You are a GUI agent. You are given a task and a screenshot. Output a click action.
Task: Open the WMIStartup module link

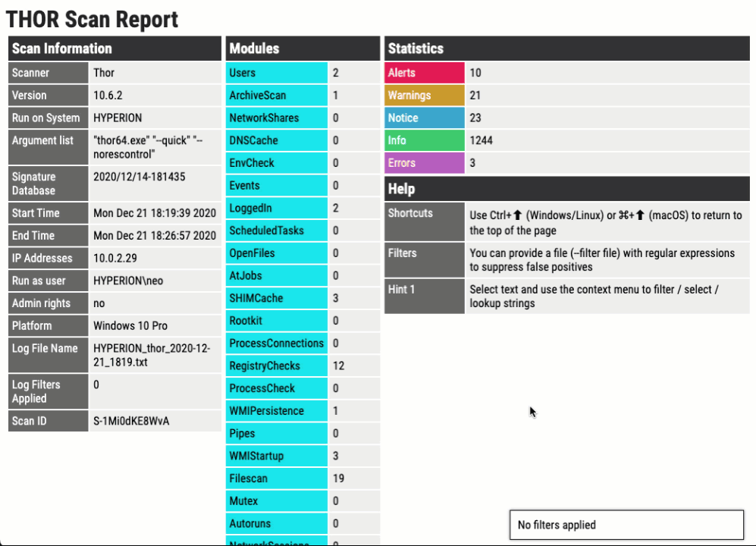pyautogui.click(x=256, y=456)
